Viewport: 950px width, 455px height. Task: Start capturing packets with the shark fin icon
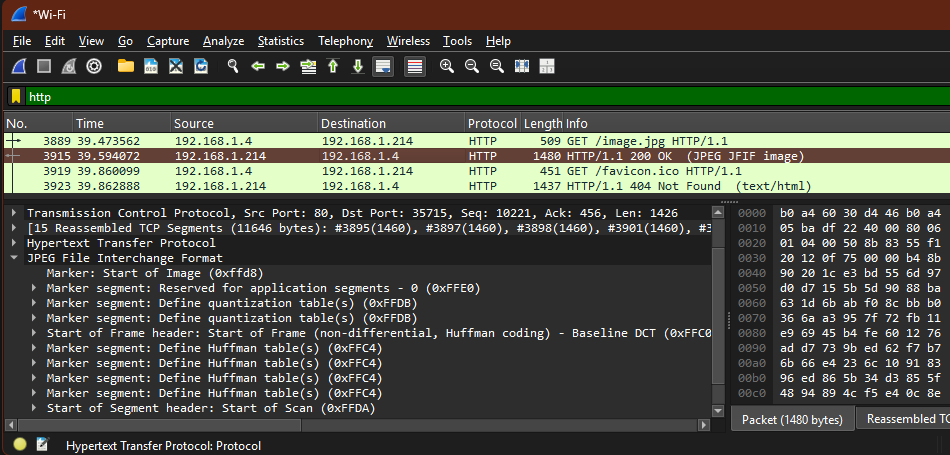pyautogui.click(x=19, y=66)
